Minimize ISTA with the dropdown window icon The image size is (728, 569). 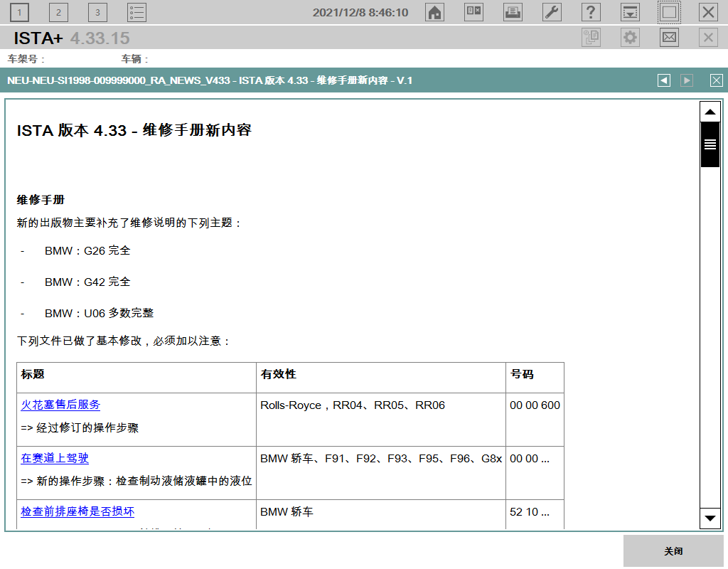(630, 13)
